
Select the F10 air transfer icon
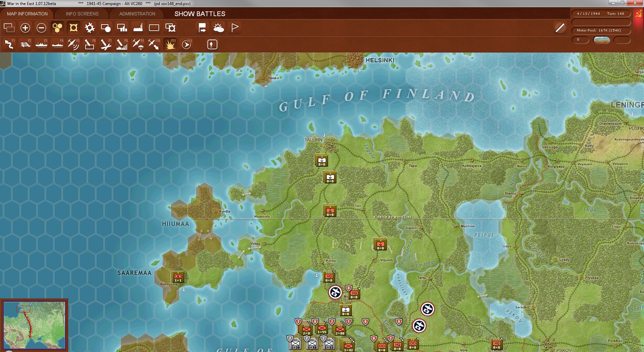click(154, 44)
